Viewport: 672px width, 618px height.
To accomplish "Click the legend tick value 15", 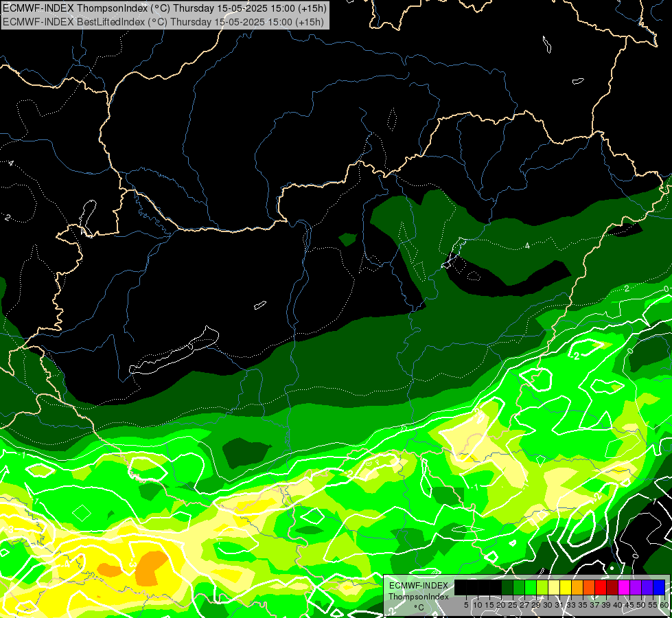I will (x=490, y=605).
